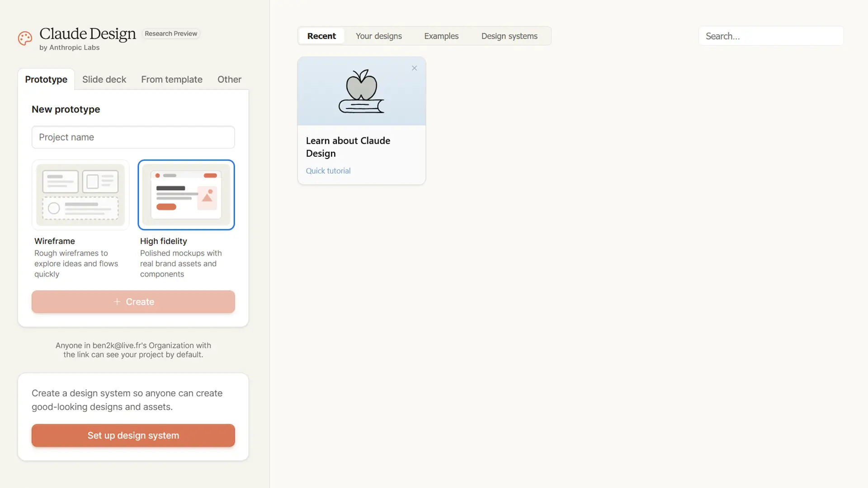Switch to the Slide deck tab

[x=104, y=80]
